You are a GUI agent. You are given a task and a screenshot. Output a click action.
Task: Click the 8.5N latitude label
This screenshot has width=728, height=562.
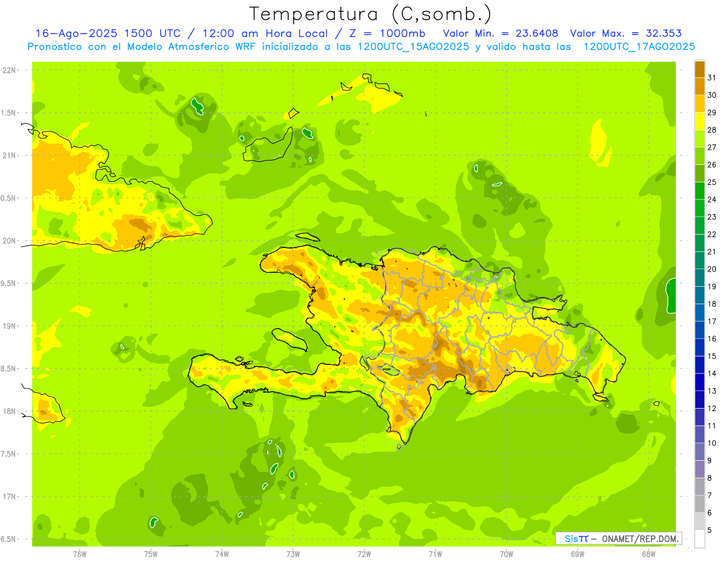click(x=8, y=369)
